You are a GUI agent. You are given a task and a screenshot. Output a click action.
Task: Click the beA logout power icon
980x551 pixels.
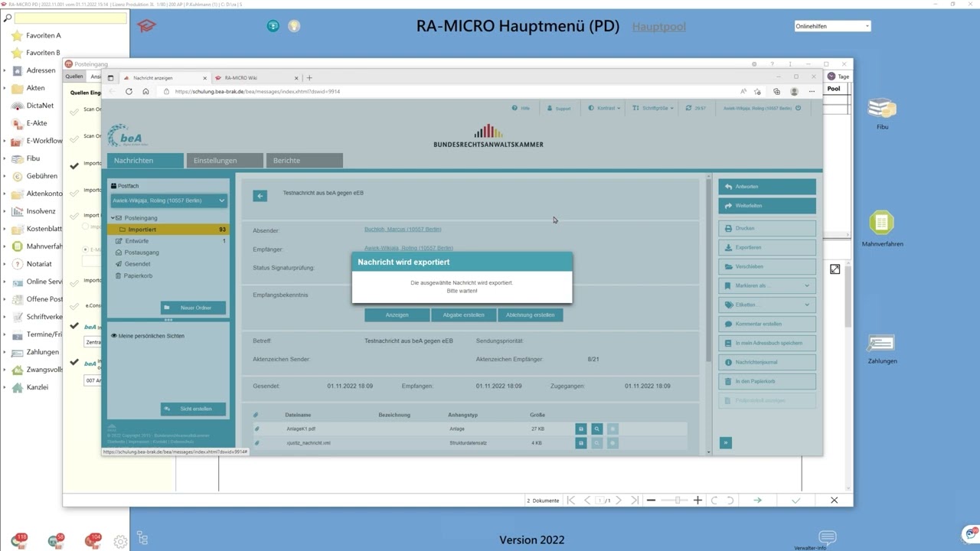tap(799, 108)
